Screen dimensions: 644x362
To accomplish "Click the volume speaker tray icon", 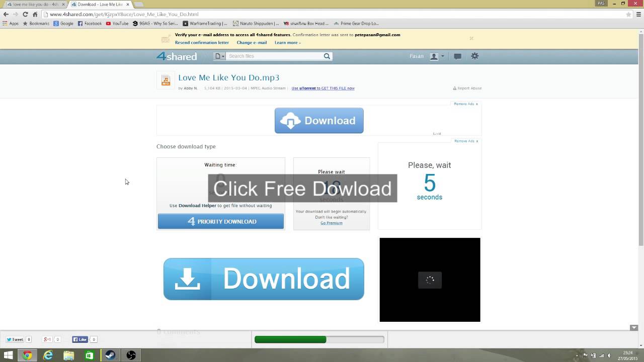I will pyautogui.click(x=609, y=355).
